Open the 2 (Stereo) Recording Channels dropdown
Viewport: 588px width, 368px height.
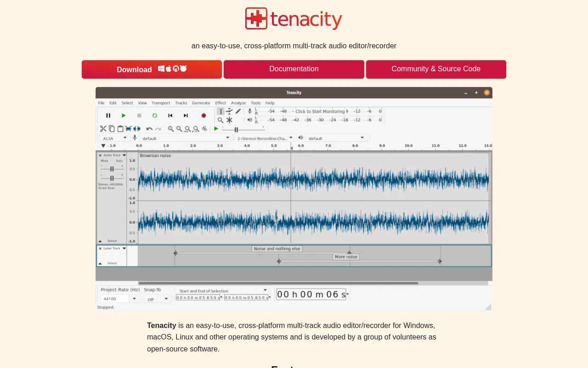[265, 138]
